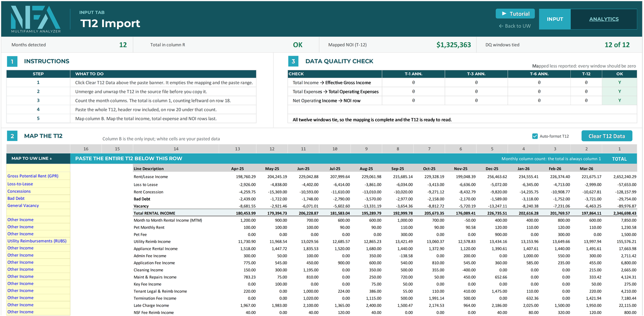Choose the General Vacancy mapping cell

[x=38, y=206]
